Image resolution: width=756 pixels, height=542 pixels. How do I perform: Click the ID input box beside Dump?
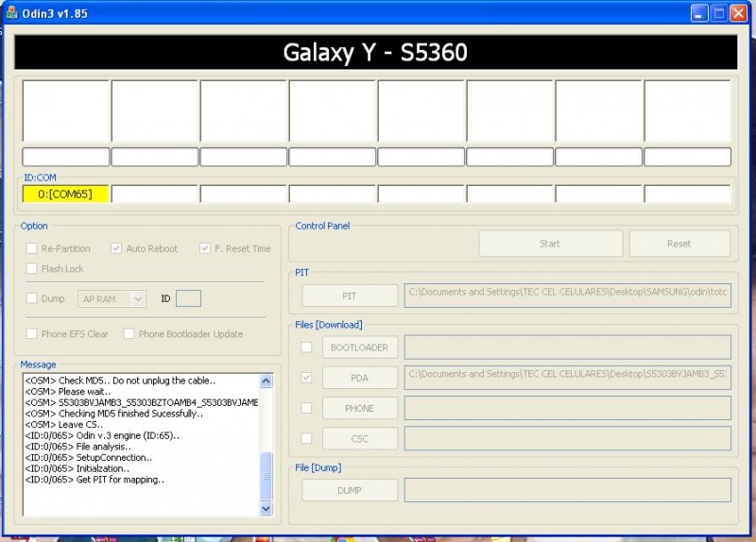coord(188,298)
